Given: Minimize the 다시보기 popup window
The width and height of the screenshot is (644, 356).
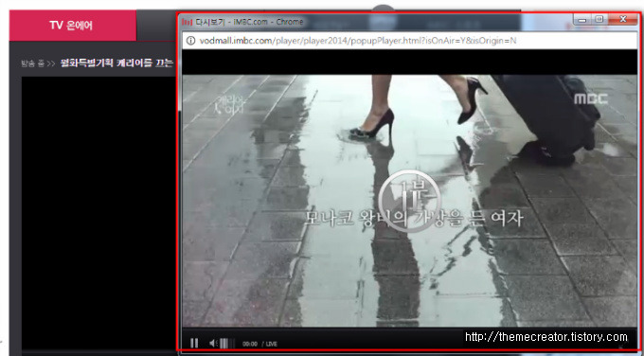Looking at the screenshot, I should click(x=582, y=19).
